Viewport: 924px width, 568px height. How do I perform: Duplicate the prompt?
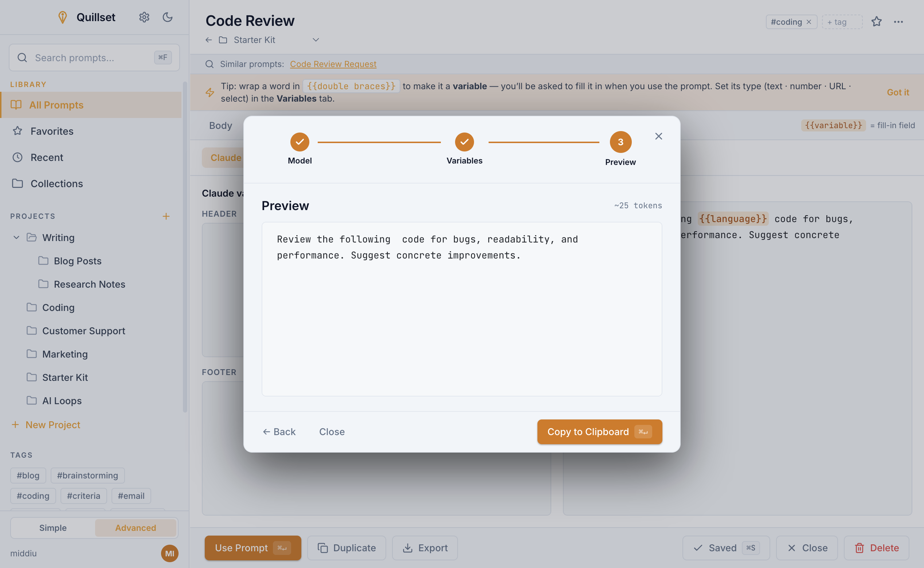coord(346,548)
